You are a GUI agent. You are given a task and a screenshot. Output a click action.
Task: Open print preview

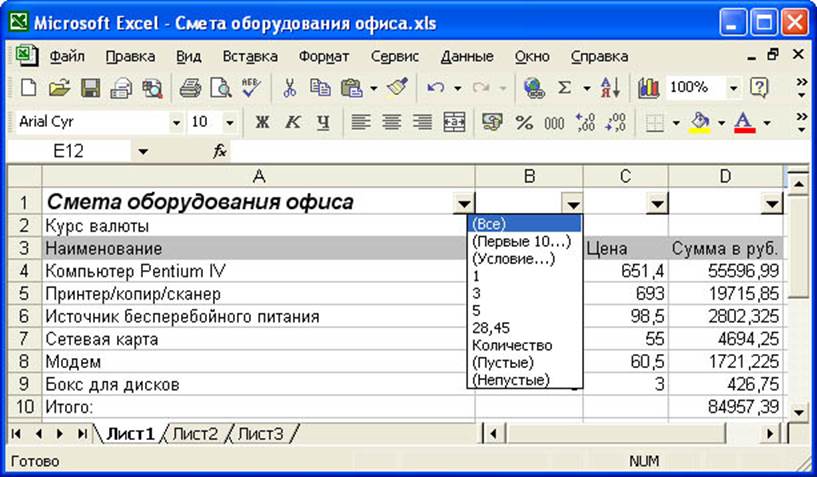(x=221, y=88)
